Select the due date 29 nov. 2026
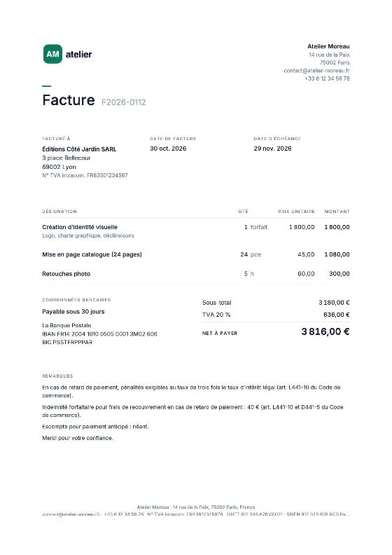This screenshot has width=392, height=555. (x=272, y=149)
